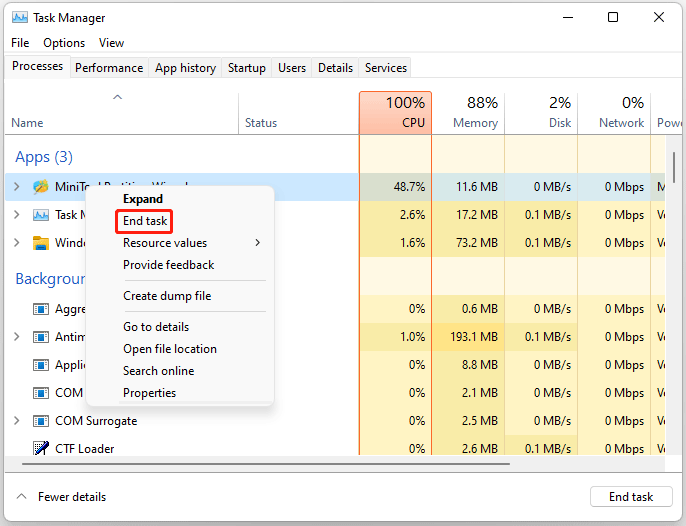The width and height of the screenshot is (686, 526).
Task: Click the Antim process icon
Action: [41, 337]
